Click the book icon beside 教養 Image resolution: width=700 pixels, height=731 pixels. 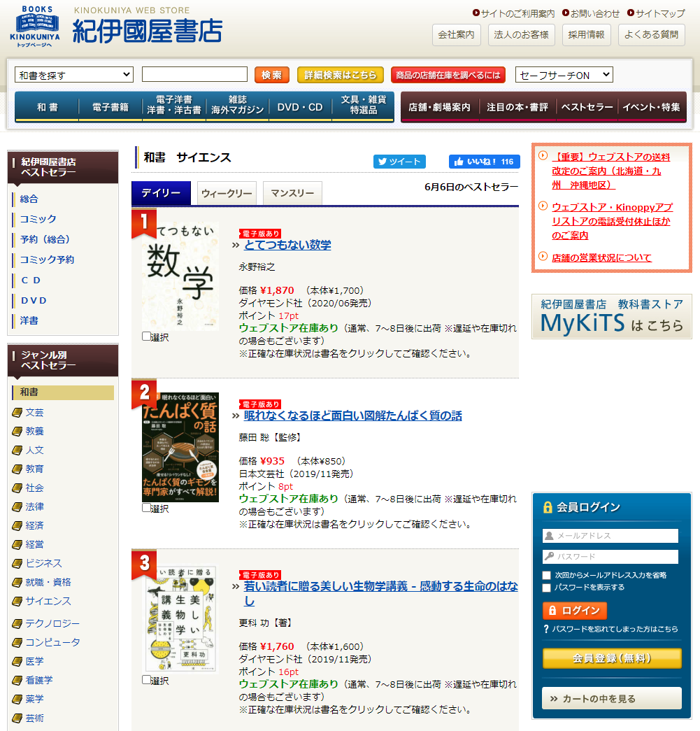coord(17,431)
